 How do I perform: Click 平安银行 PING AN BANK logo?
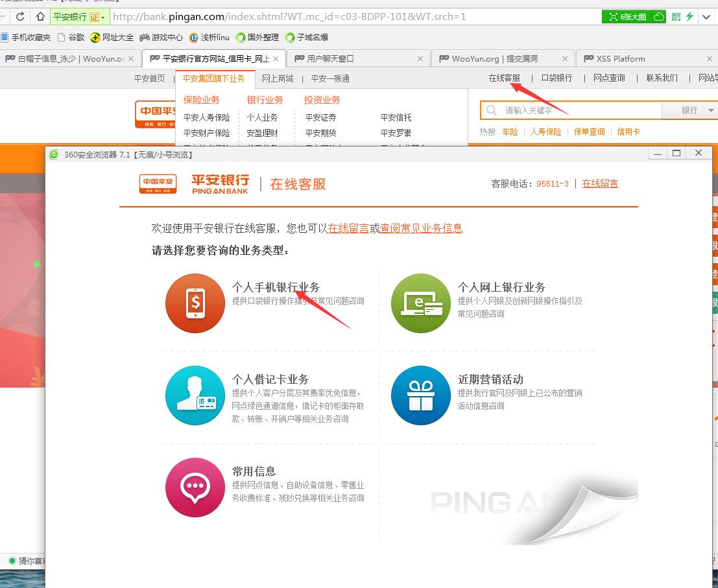click(x=221, y=184)
